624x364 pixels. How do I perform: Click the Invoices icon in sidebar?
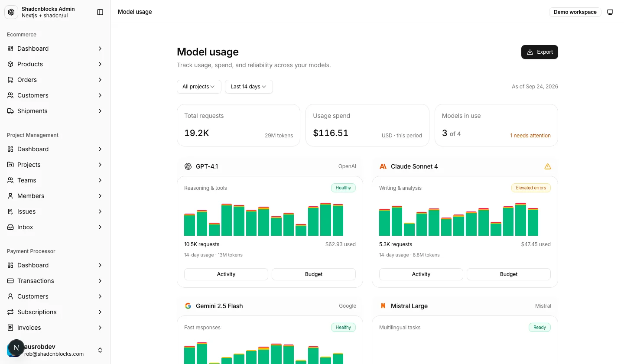point(10,328)
